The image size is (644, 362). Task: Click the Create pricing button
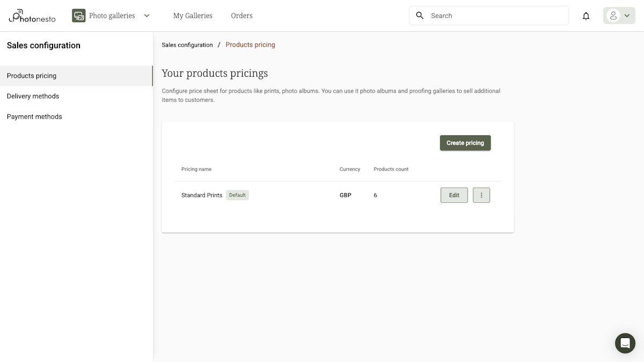(465, 143)
